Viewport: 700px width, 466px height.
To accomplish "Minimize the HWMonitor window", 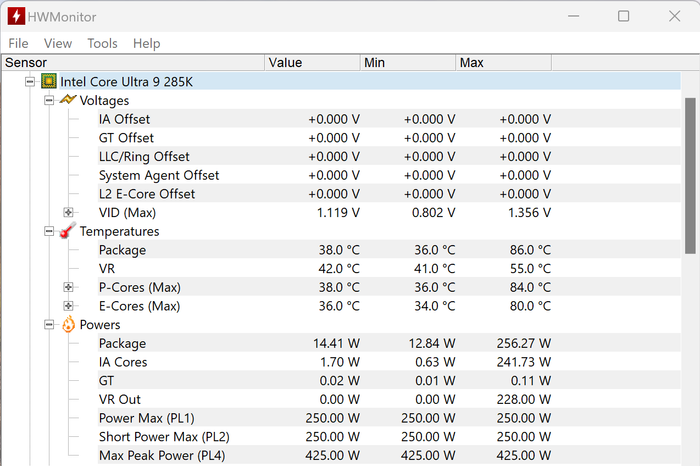I will click(574, 16).
